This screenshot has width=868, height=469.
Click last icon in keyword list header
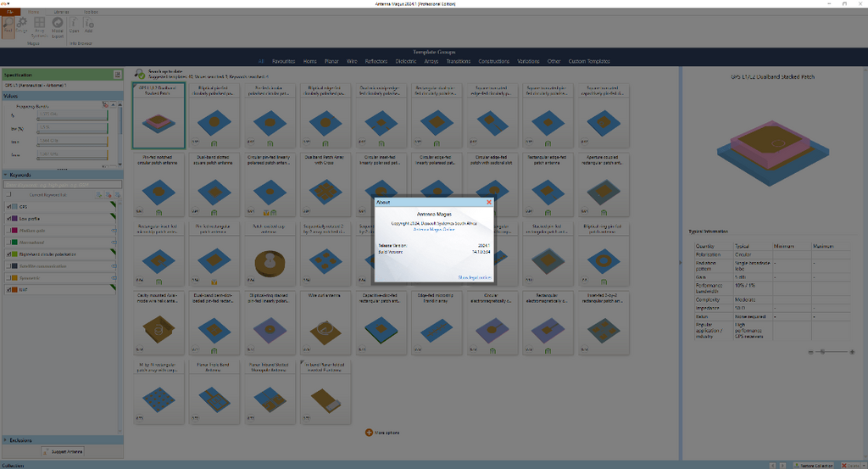117,195
